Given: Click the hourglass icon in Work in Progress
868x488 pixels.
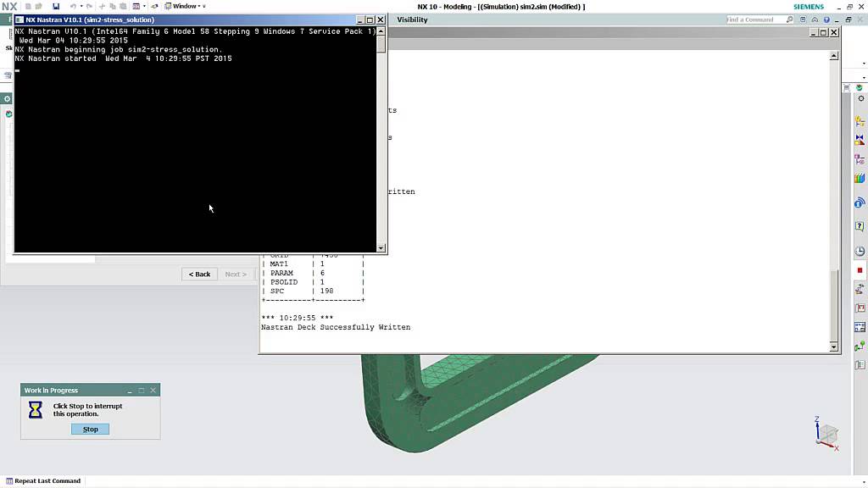Looking at the screenshot, I should click(x=36, y=409).
